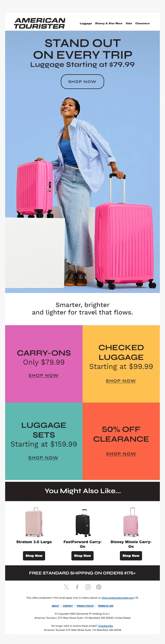Open the Clearance navigation link
165x644 pixels.
click(142, 23)
